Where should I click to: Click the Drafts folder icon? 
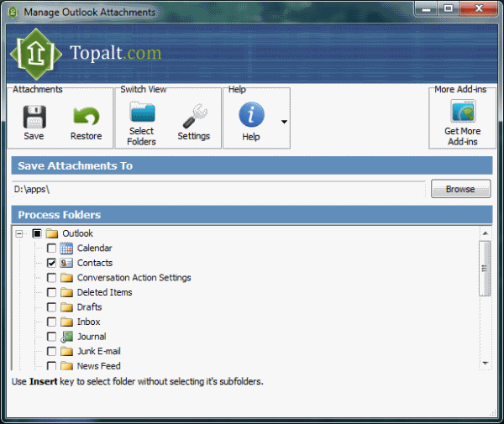[x=66, y=307]
